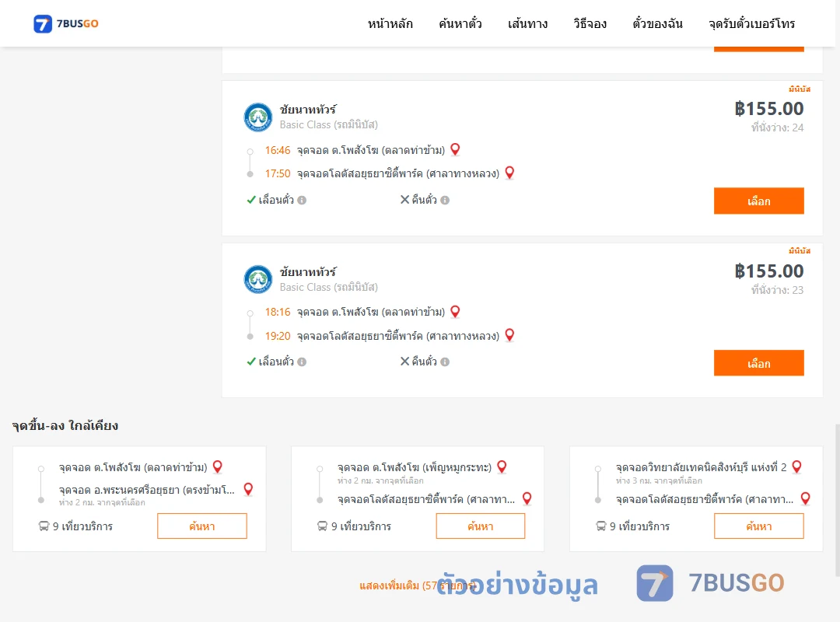
Task: Show เลื่อนตั๋ว info icon on 18:16 trip
Action: (302, 362)
